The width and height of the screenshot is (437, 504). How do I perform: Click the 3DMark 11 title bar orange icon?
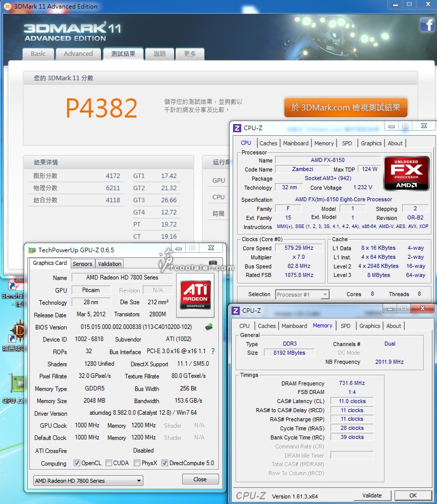[x=7, y=6]
